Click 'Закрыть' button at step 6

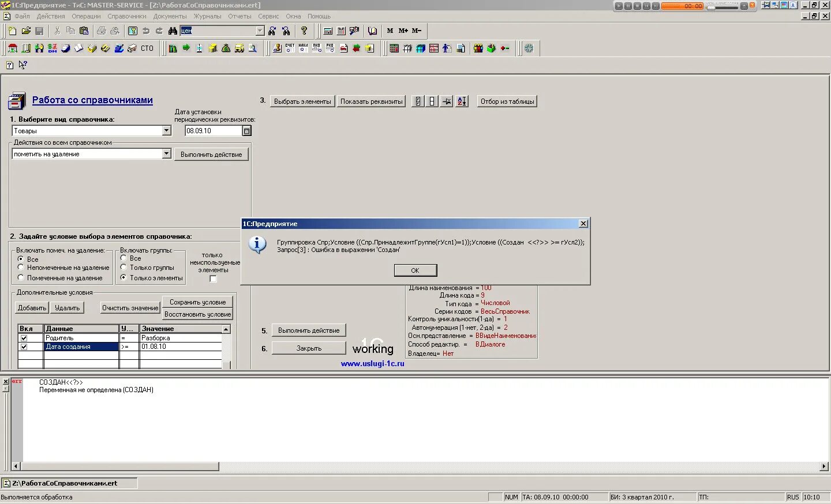[x=309, y=348]
